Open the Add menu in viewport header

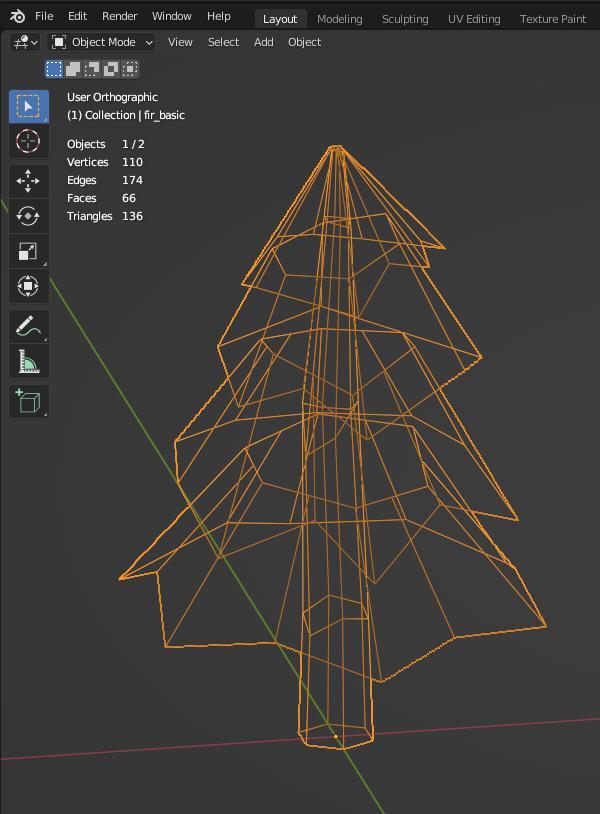263,42
